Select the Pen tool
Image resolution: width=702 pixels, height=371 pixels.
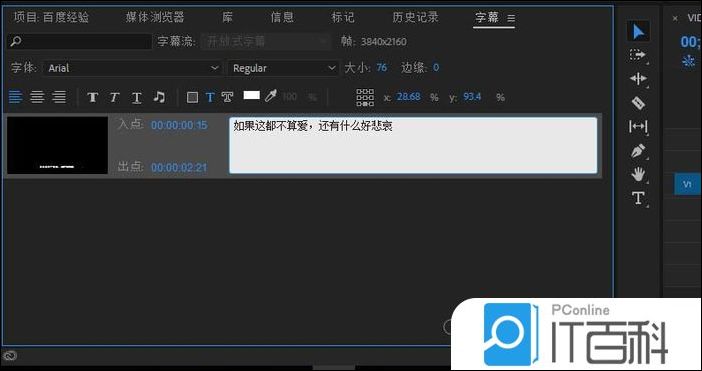click(638, 151)
